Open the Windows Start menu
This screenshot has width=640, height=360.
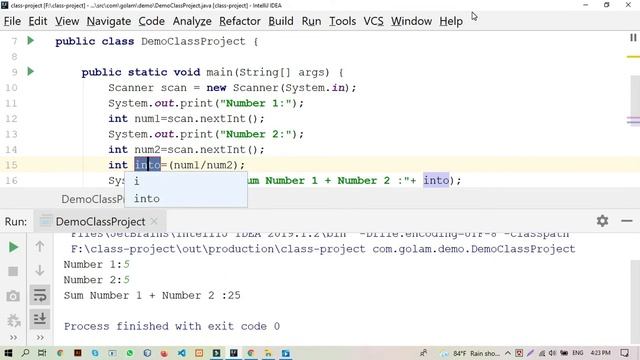[8, 353]
